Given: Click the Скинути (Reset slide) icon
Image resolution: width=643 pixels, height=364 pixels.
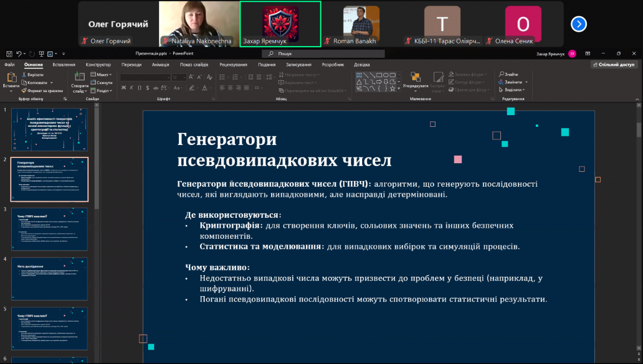Looking at the screenshot, I should tap(102, 83).
